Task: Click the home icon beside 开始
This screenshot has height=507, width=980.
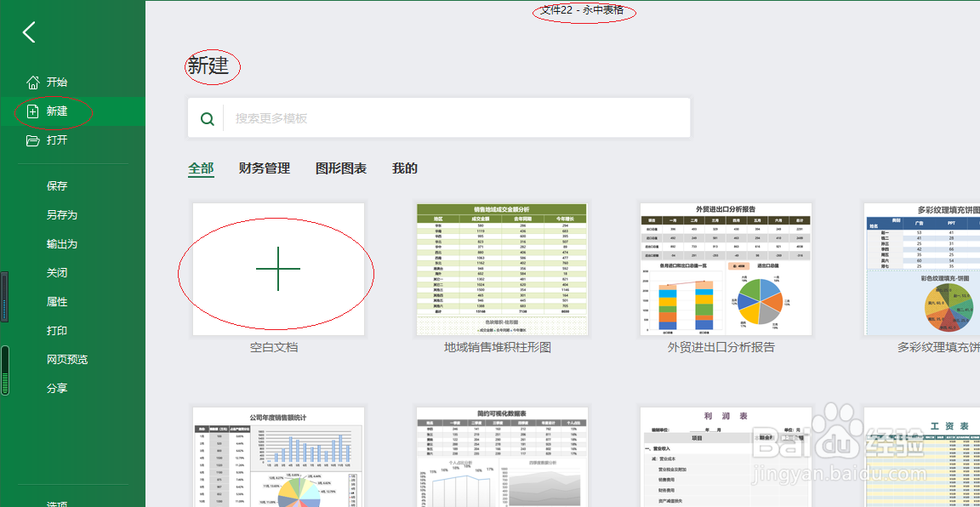Action: [33, 82]
